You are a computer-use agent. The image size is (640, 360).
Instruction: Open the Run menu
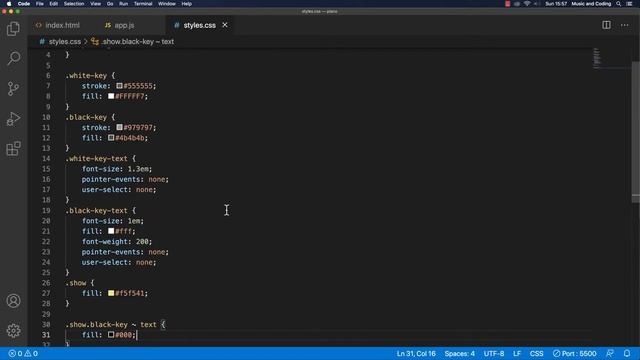(123, 4)
